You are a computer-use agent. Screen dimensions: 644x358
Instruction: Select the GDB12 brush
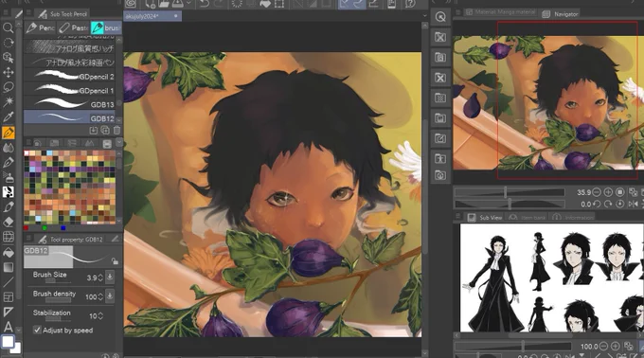(69, 118)
